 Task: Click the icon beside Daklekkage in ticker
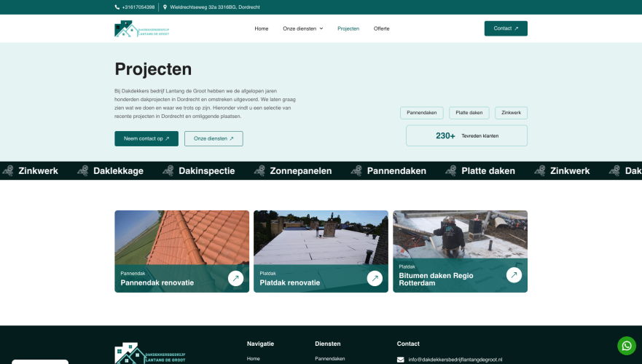pyautogui.click(x=83, y=170)
